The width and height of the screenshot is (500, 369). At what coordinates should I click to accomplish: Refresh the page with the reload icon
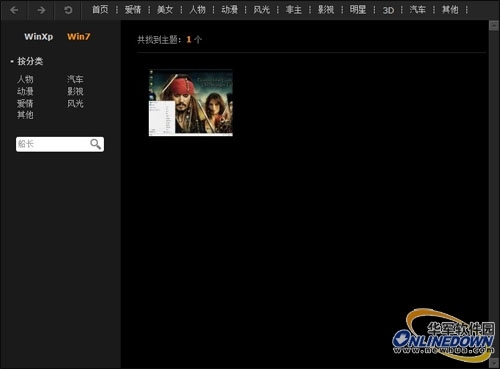pyautogui.click(x=68, y=10)
